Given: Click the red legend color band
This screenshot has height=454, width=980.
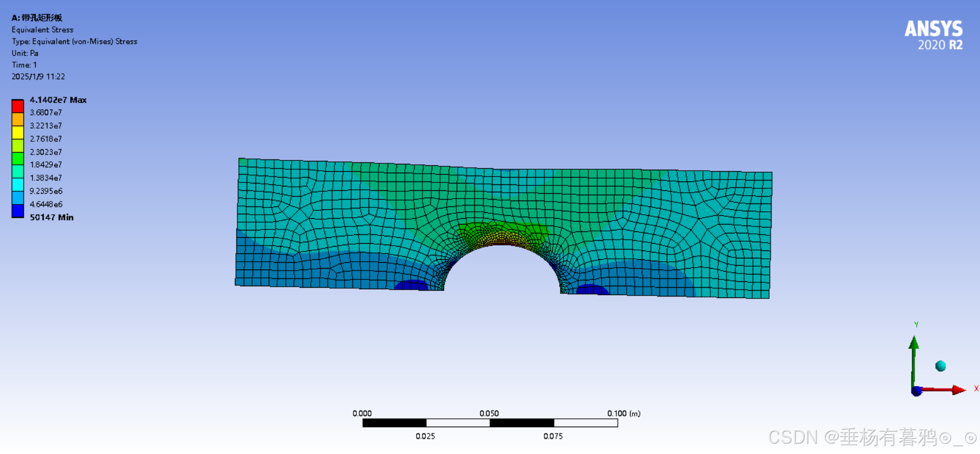Looking at the screenshot, I should point(18,106).
